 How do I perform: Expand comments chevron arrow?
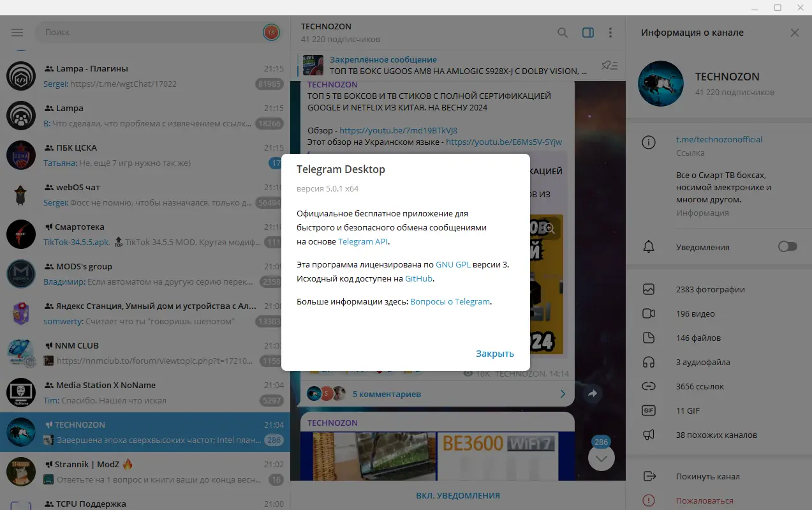pyautogui.click(x=563, y=394)
